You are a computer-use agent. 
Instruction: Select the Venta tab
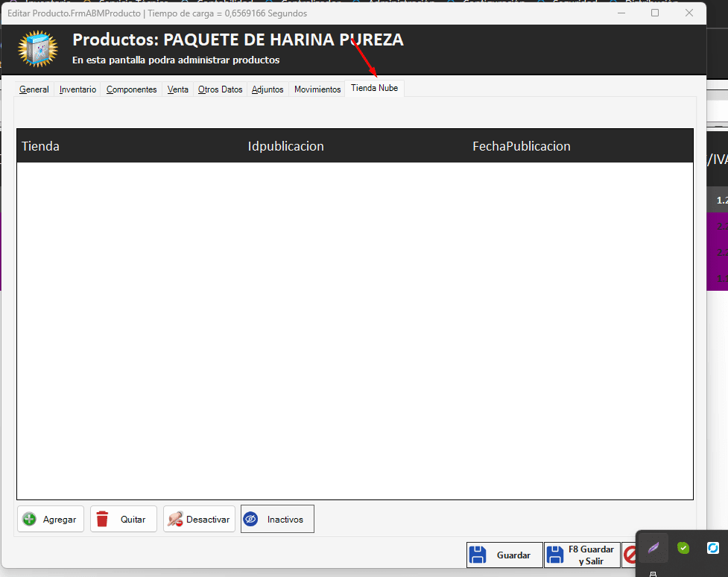178,89
